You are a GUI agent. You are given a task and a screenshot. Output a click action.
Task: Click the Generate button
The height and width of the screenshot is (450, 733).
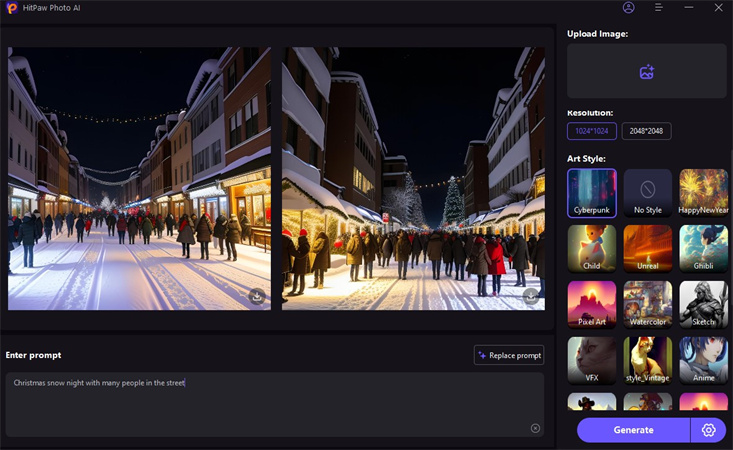[x=633, y=430]
